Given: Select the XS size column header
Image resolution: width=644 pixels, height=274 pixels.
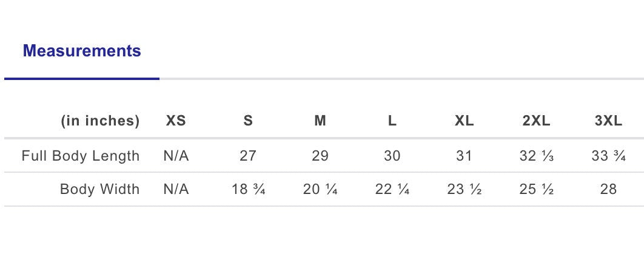Looking at the screenshot, I should [176, 121].
